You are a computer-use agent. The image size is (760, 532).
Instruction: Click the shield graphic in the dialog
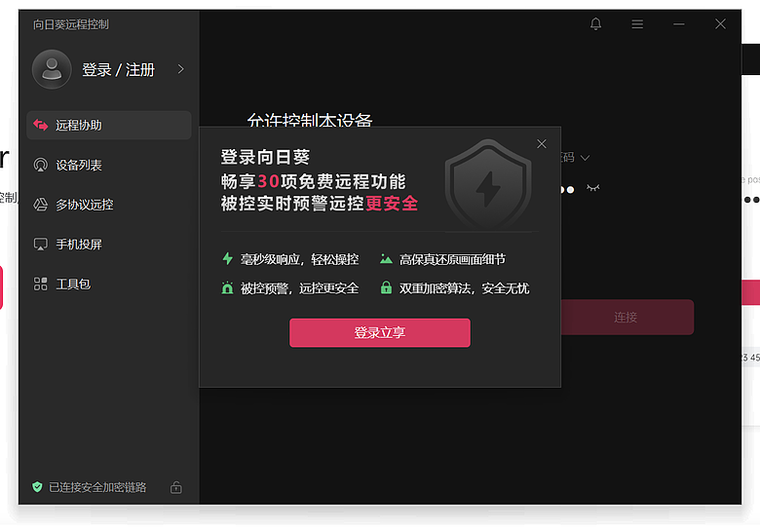(488, 184)
